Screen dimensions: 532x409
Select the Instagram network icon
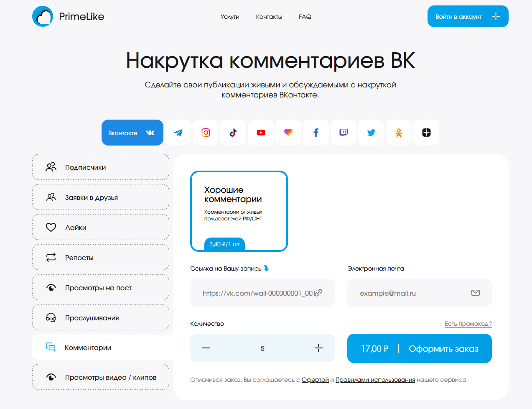tap(206, 133)
